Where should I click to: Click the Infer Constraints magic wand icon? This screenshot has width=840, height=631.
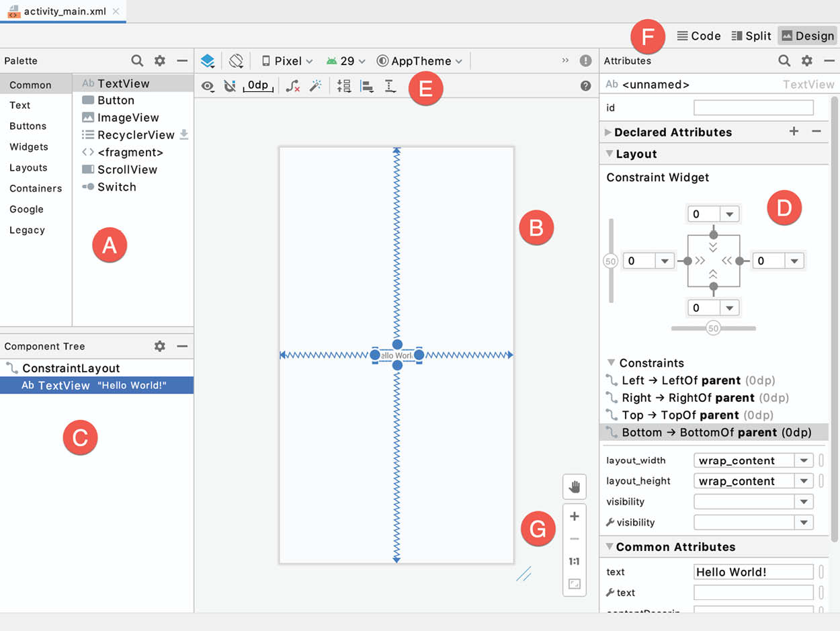coord(315,86)
